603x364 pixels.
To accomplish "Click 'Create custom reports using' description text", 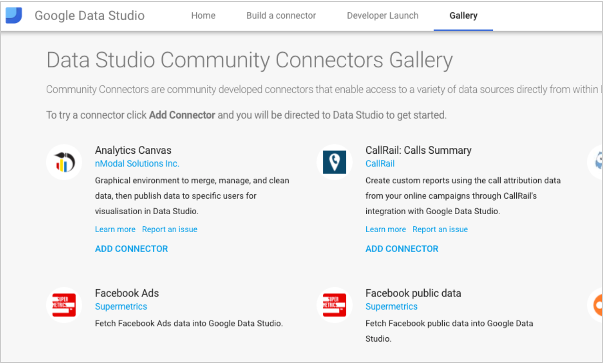I will tap(463, 196).
